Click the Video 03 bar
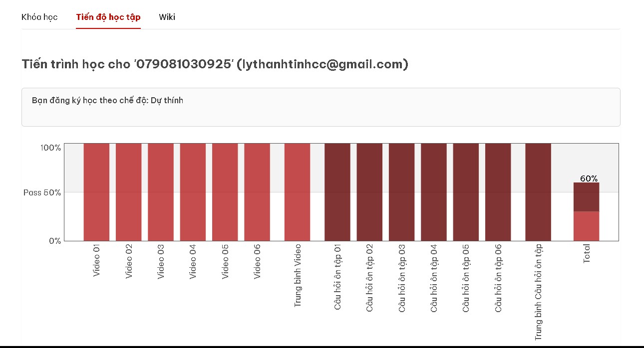This screenshot has width=644, height=348. pyautogui.click(x=161, y=192)
